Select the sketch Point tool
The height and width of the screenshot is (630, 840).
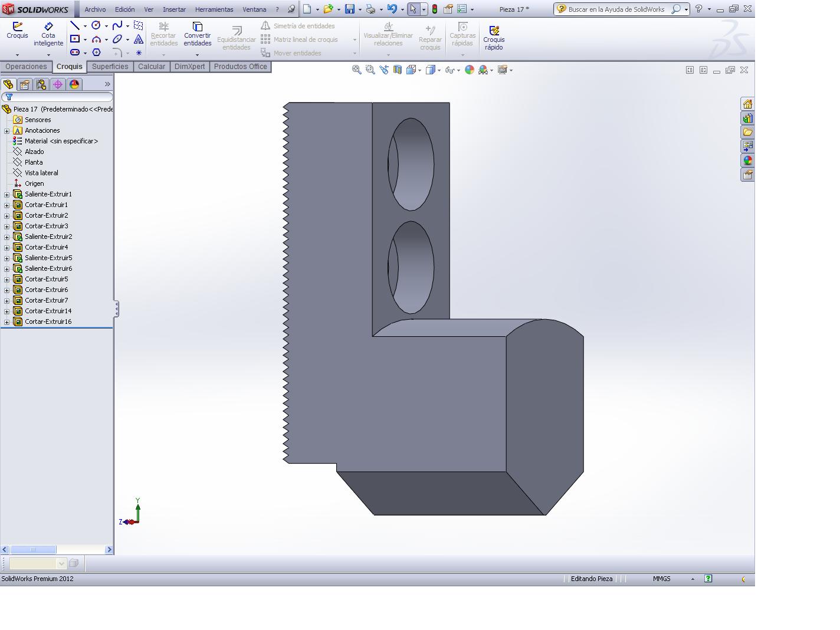139,52
